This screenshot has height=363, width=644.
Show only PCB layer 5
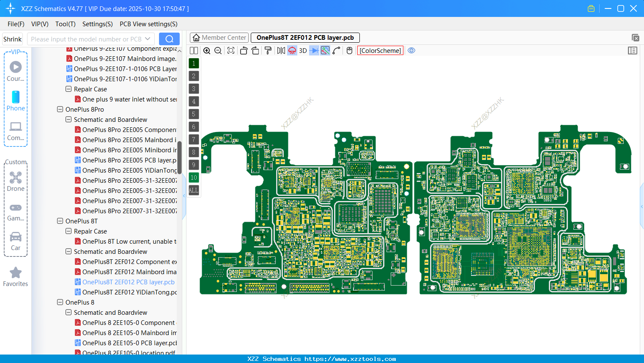click(194, 114)
